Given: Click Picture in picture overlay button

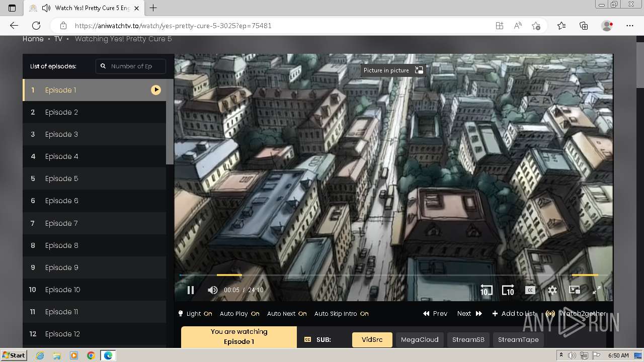Looking at the screenshot, I should click(x=393, y=70).
